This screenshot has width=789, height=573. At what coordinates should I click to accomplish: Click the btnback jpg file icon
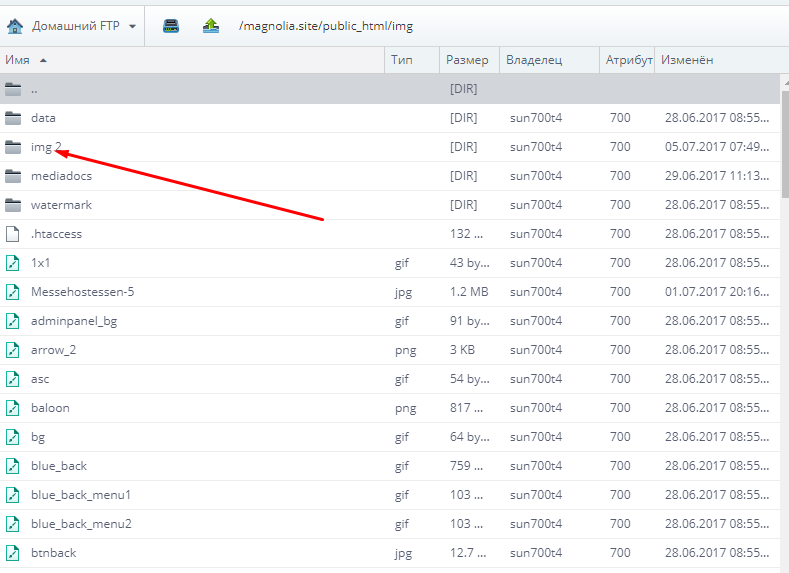(13, 553)
